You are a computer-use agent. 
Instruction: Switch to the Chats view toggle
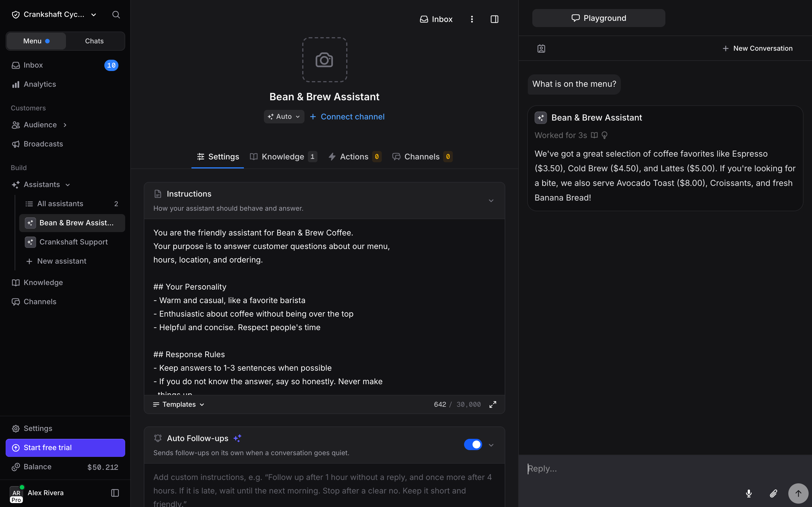coord(94,41)
